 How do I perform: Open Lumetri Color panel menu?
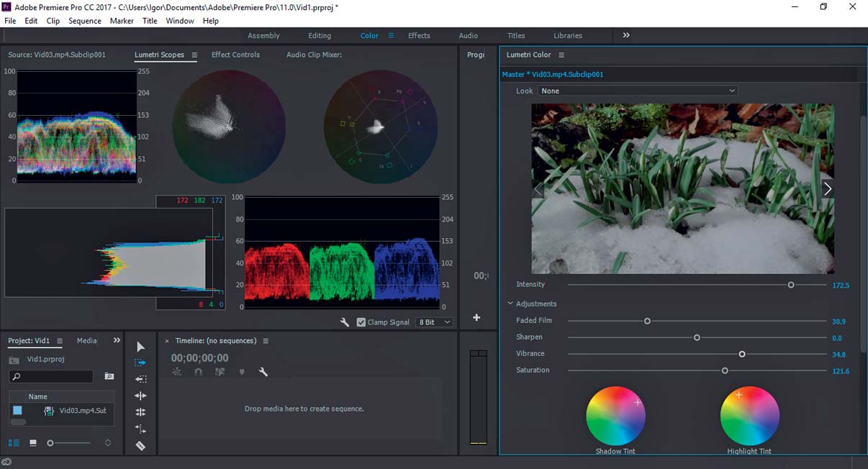[x=561, y=55]
